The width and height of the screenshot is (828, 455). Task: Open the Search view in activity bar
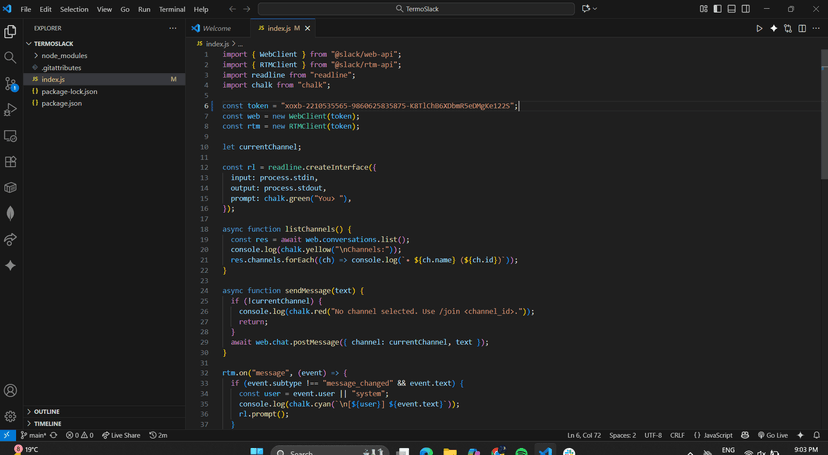point(11,58)
